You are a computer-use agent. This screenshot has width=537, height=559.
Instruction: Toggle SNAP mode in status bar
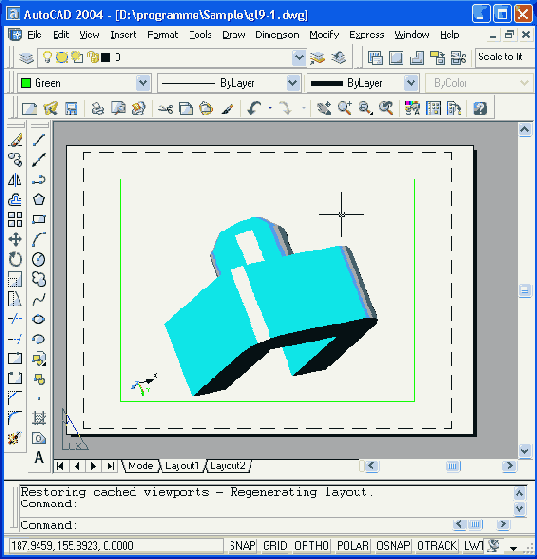tap(243, 545)
